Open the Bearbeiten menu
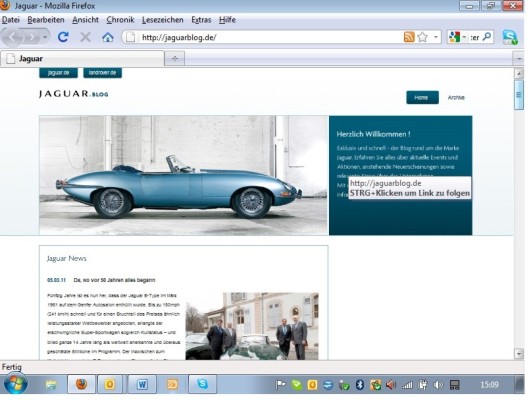This screenshot has height=400, width=531. pos(46,20)
